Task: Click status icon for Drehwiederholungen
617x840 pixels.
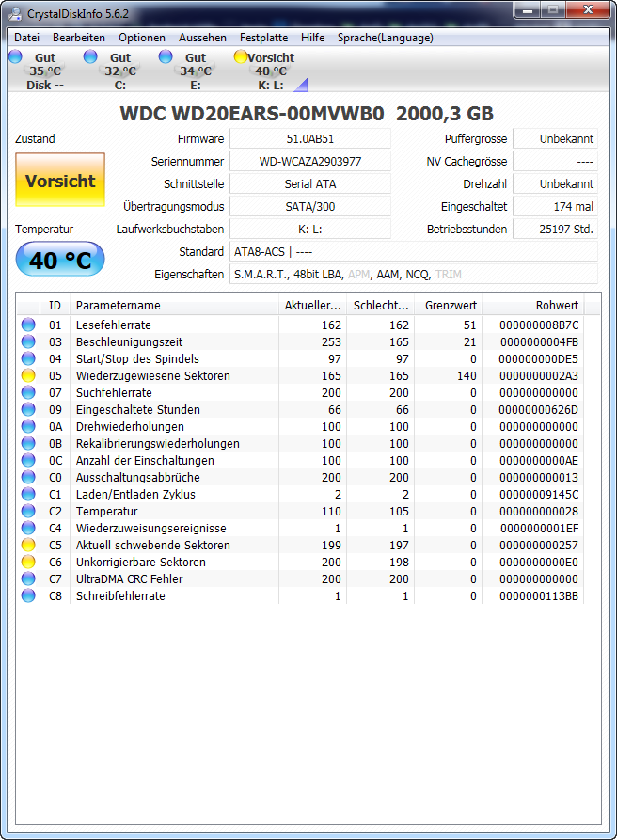Action: tap(28, 426)
